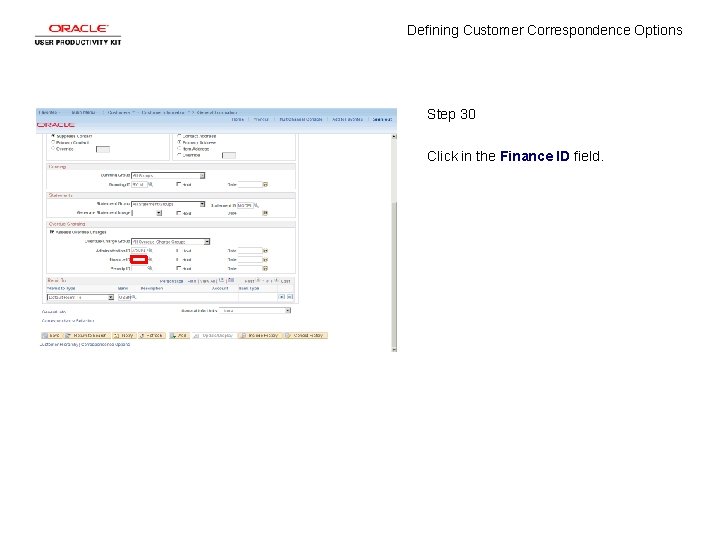
Task: Click General Information breadcrumb
Action: 217,112
